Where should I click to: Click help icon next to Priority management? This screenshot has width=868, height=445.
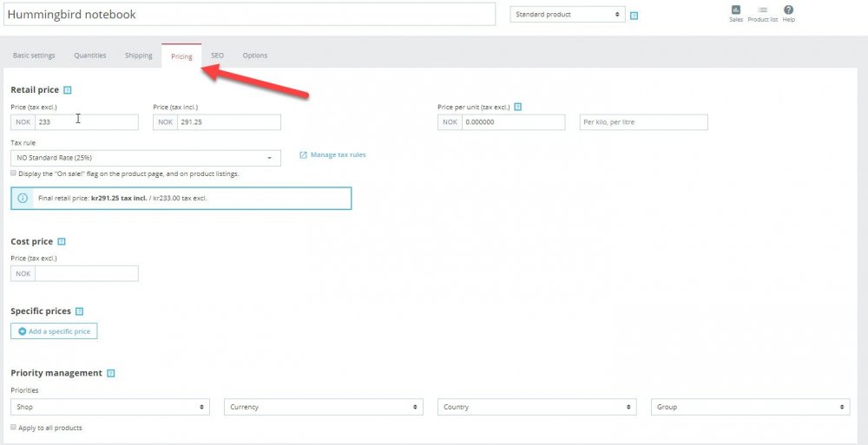111,374
